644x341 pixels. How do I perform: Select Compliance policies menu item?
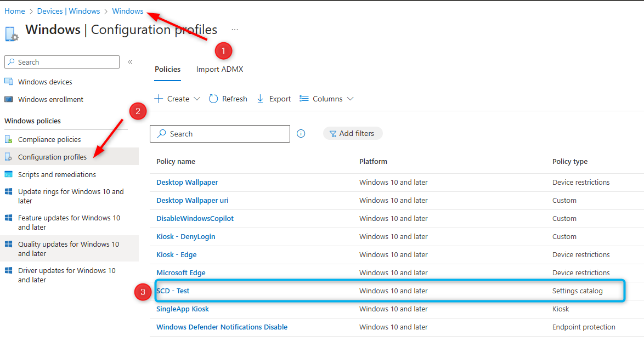click(49, 139)
